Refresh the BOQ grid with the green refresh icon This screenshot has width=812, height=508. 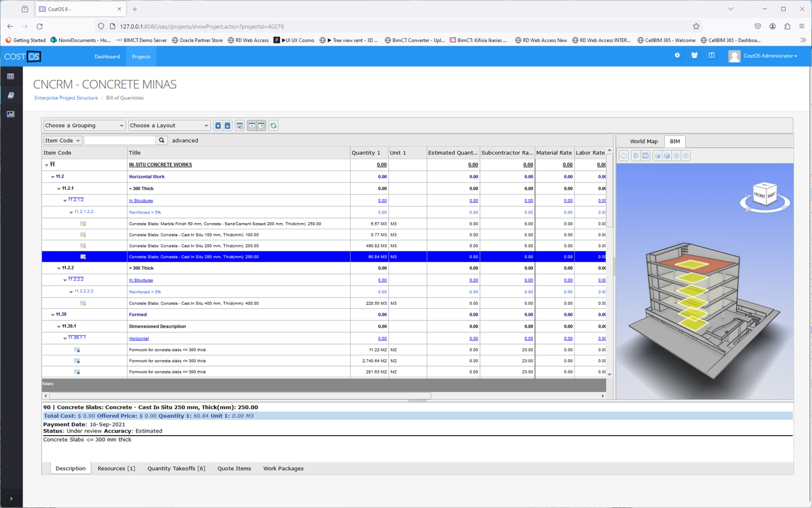click(x=274, y=125)
